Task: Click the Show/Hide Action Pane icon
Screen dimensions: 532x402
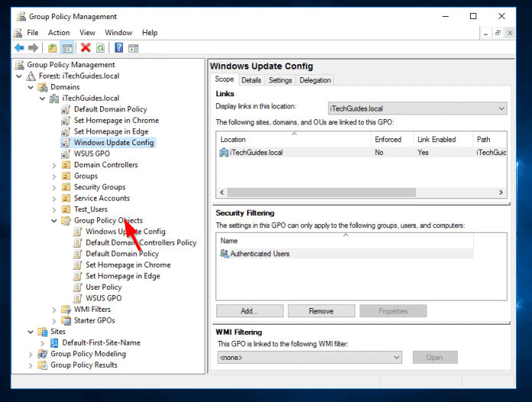Action: pos(133,48)
